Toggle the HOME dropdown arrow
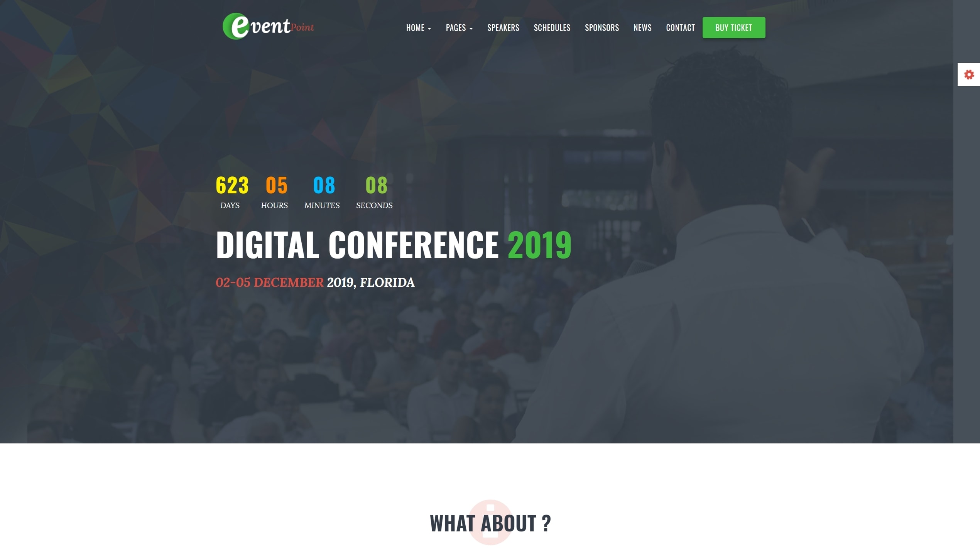980x548 pixels. tap(429, 28)
